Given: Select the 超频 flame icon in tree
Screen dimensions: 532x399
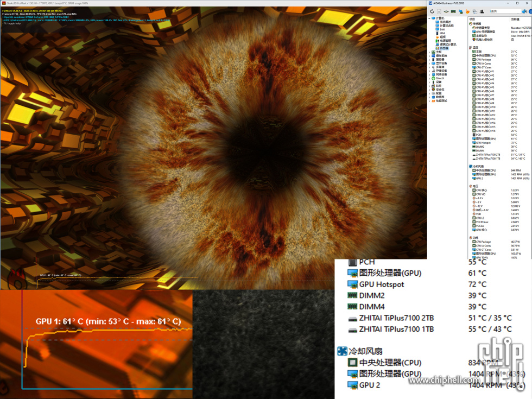Looking at the screenshot, I should click(x=438, y=37).
